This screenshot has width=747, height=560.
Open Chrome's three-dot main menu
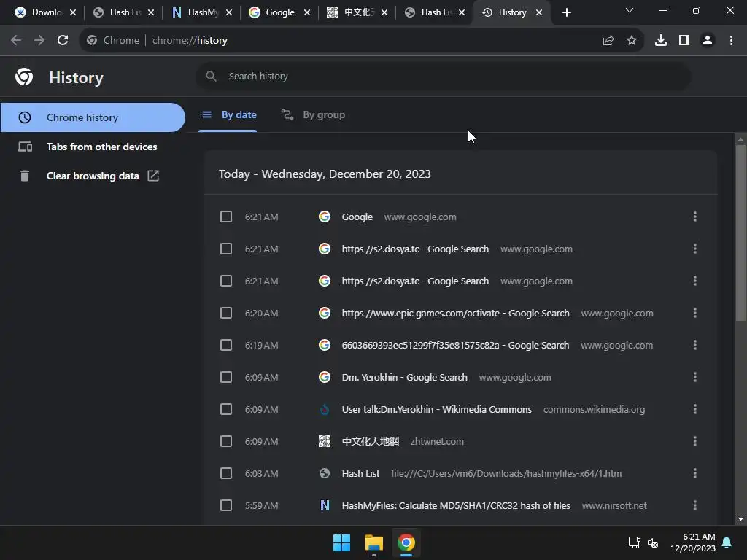point(731,41)
